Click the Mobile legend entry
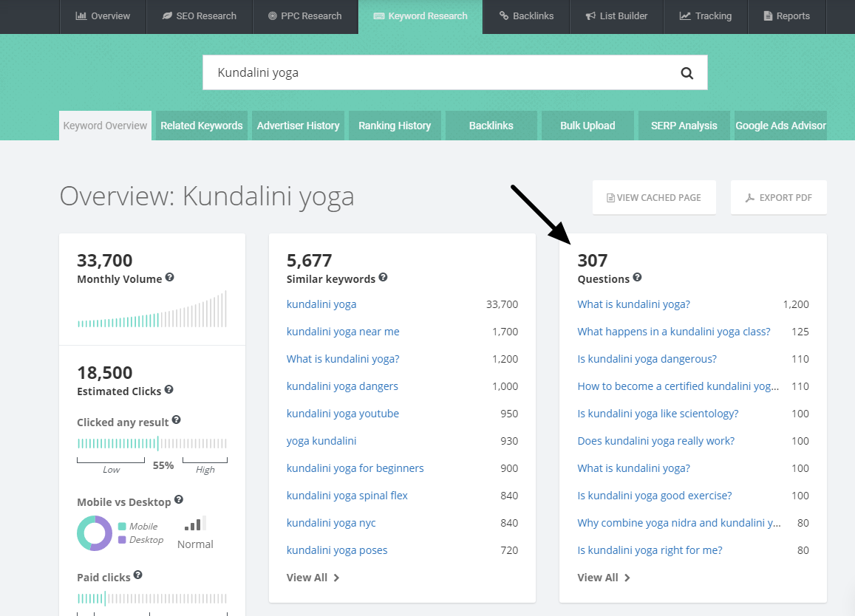The width and height of the screenshot is (855, 616). (x=138, y=526)
